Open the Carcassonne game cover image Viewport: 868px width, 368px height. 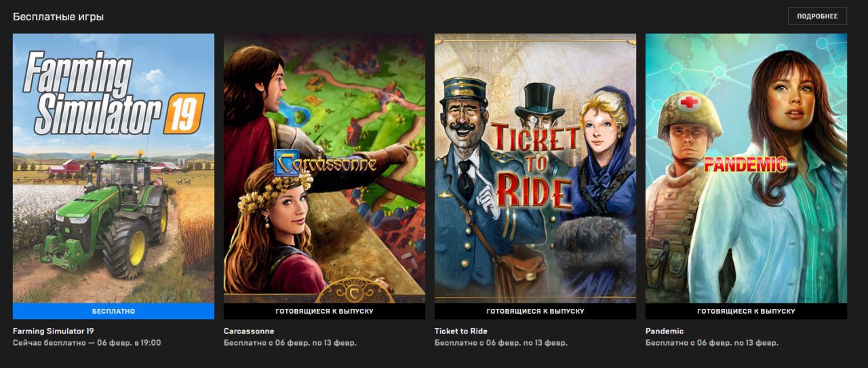(324, 168)
